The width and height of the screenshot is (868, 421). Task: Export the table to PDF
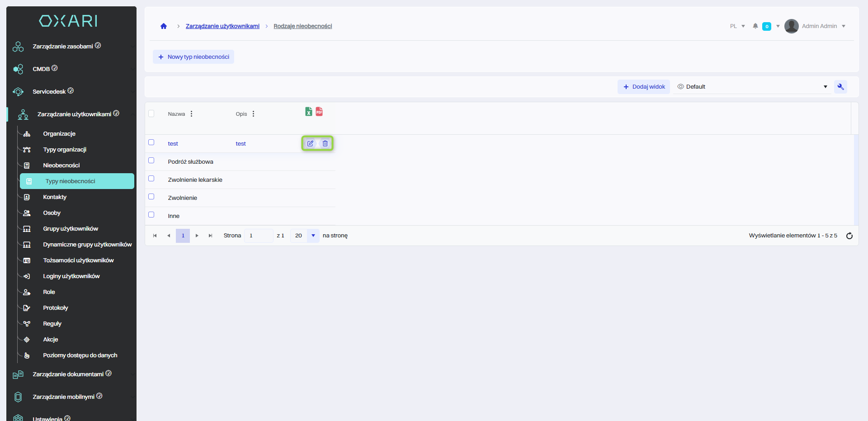[x=319, y=112]
